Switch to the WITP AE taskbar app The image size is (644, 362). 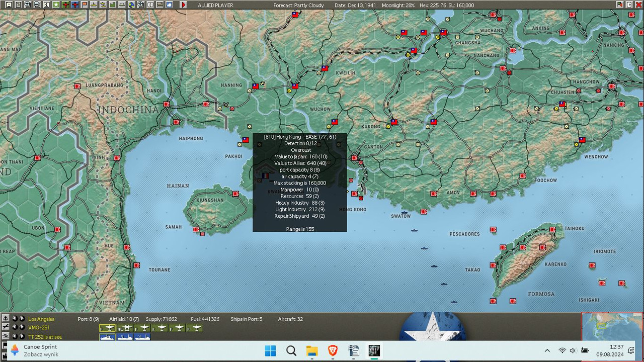(374, 350)
